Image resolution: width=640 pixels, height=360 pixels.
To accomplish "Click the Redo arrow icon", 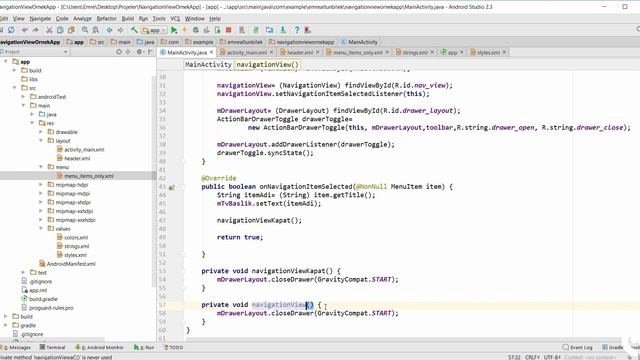I will [x=36, y=30].
